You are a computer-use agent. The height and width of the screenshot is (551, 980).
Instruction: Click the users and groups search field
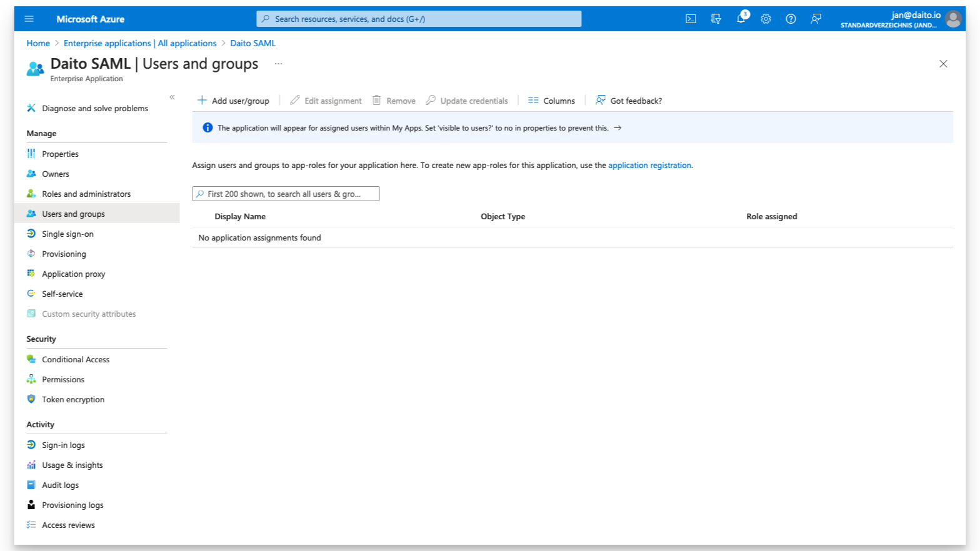[286, 194]
